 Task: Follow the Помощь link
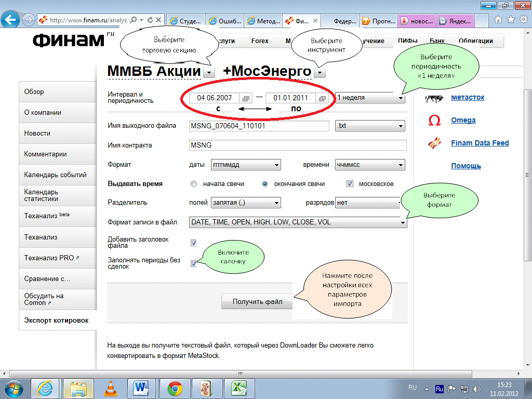[x=466, y=166]
